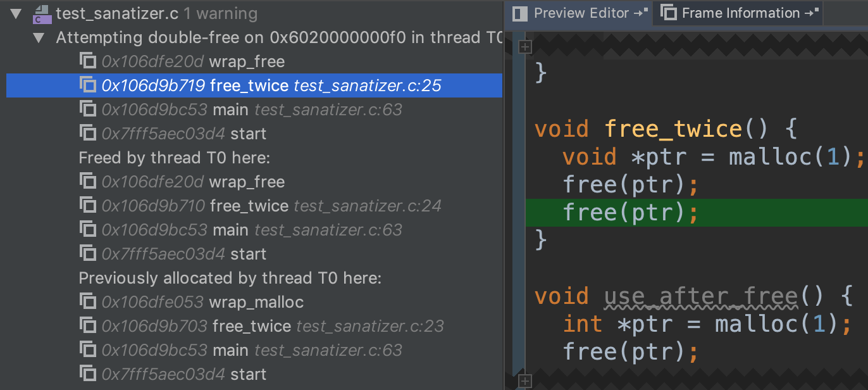
Task: Click the frame icon beside wrap_malloc
Action: (87, 302)
